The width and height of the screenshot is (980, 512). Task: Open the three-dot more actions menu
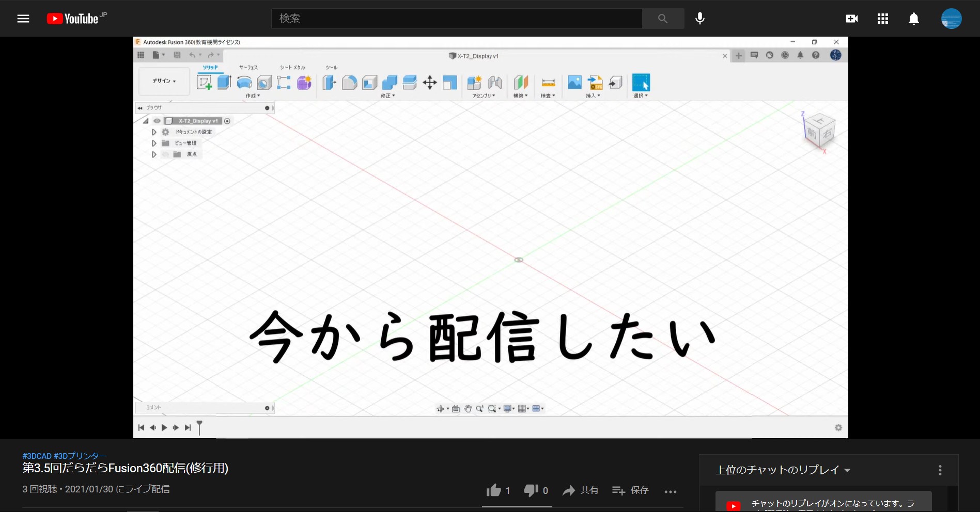[671, 491]
